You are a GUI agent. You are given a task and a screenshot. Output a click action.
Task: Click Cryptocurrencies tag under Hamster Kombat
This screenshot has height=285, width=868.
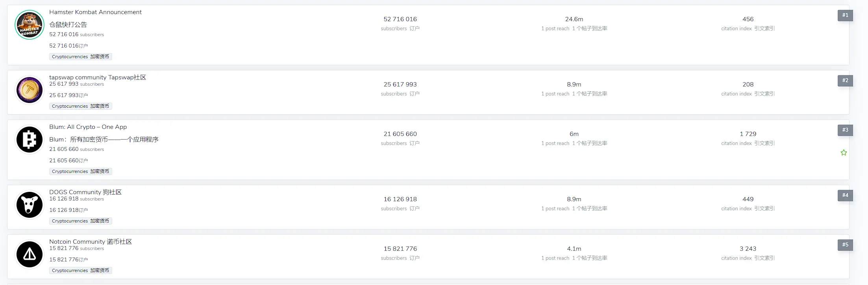click(x=80, y=57)
